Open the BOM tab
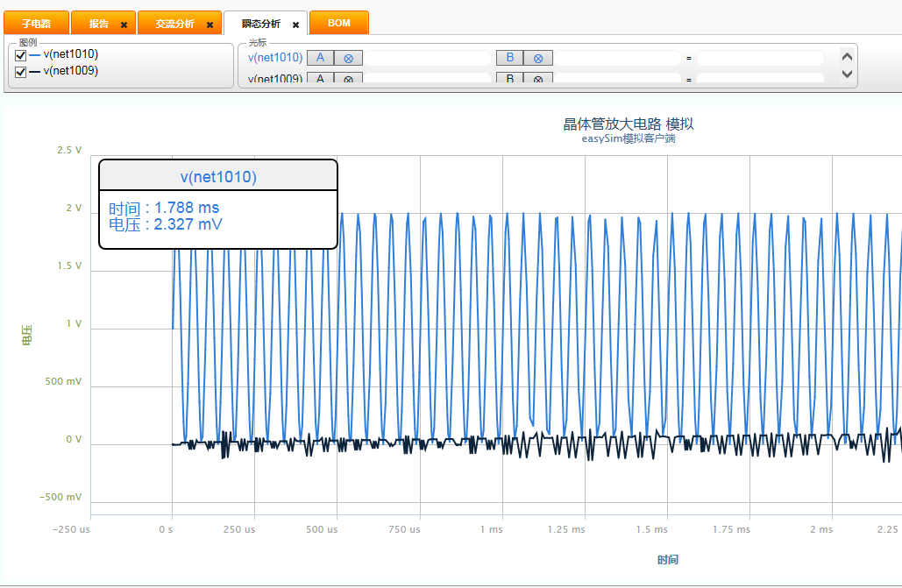Viewport: 902px width, 588px height. coord(339,23)
